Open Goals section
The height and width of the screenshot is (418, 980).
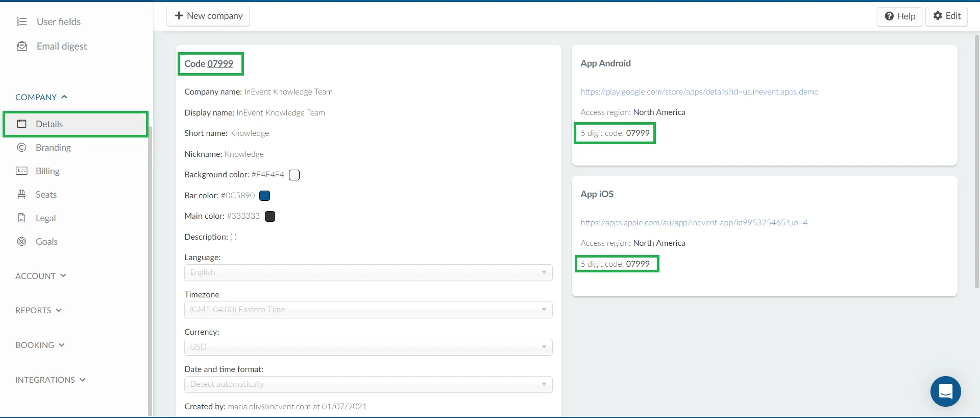pos(46,241)
